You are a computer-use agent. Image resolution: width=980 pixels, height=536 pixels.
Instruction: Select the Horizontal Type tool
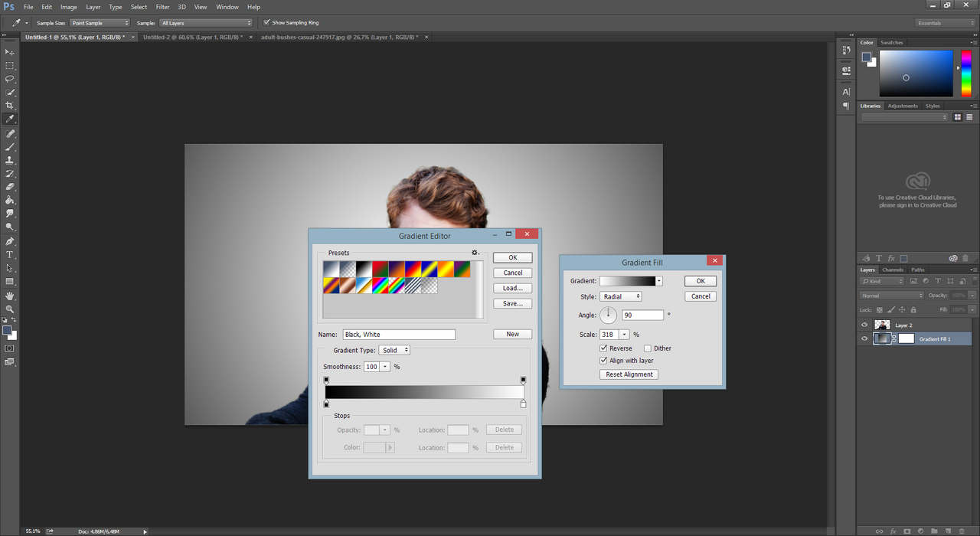pos(10,254)
